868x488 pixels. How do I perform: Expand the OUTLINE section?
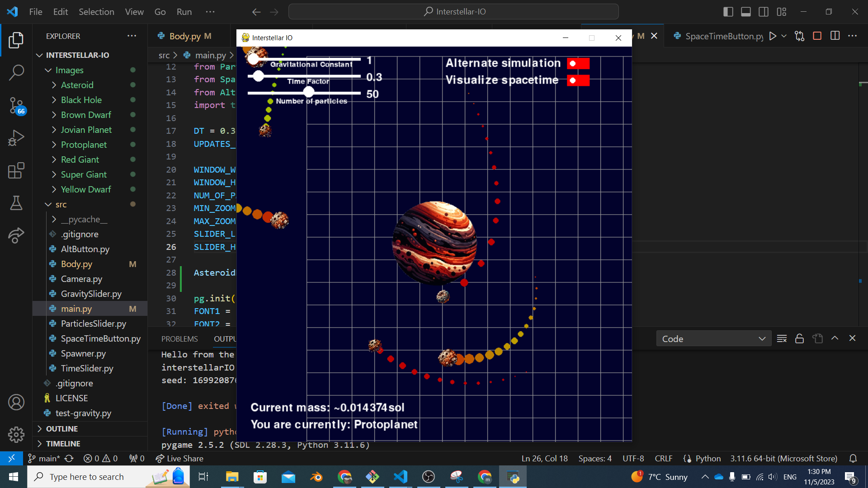pos(62,429)
